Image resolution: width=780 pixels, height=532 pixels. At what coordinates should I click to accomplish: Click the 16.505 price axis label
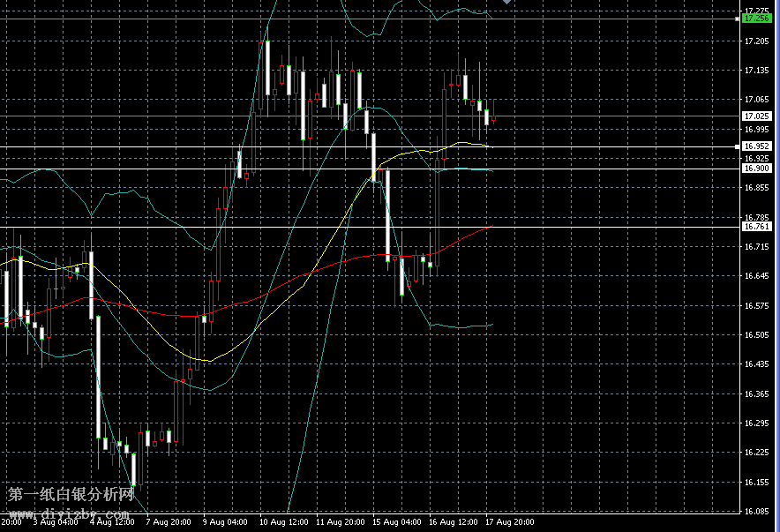tap(756, 335)
